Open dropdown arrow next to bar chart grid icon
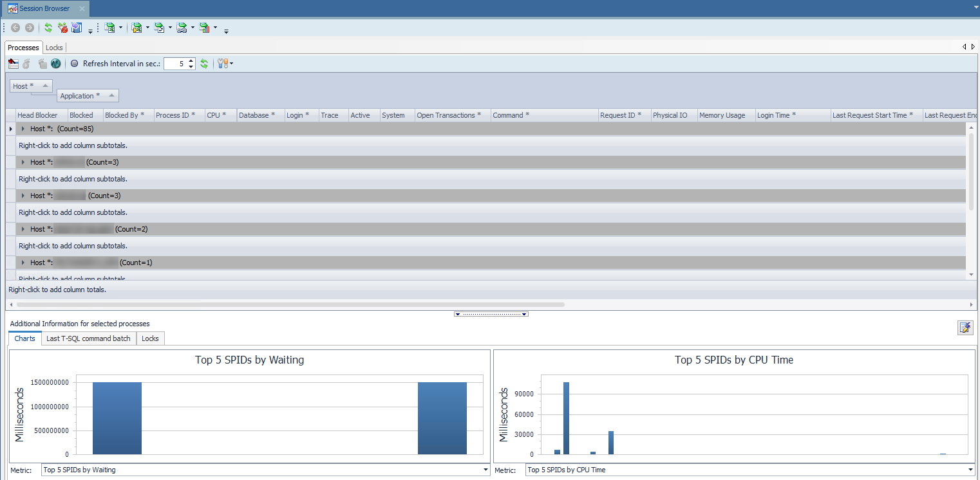980x480 pixels. coord(215,28)
